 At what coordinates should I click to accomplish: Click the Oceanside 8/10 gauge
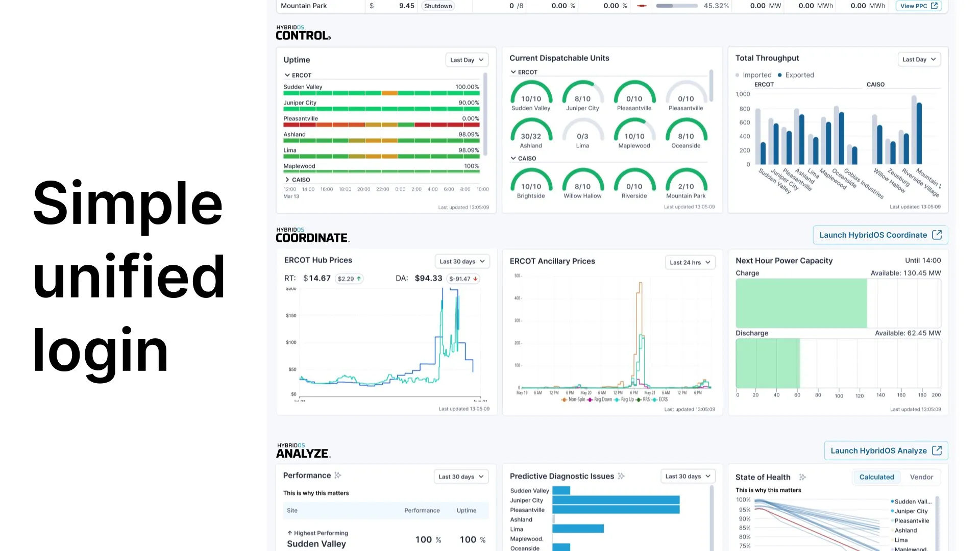point(686,133)
